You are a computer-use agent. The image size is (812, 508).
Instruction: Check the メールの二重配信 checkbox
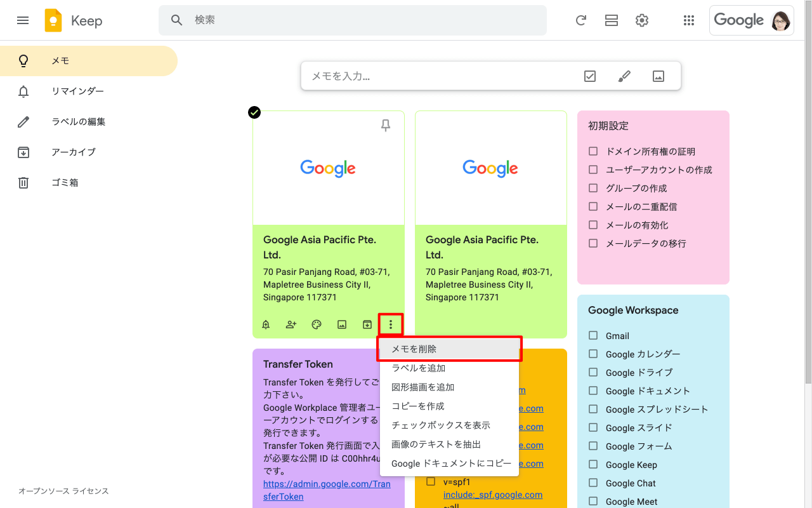593,206
